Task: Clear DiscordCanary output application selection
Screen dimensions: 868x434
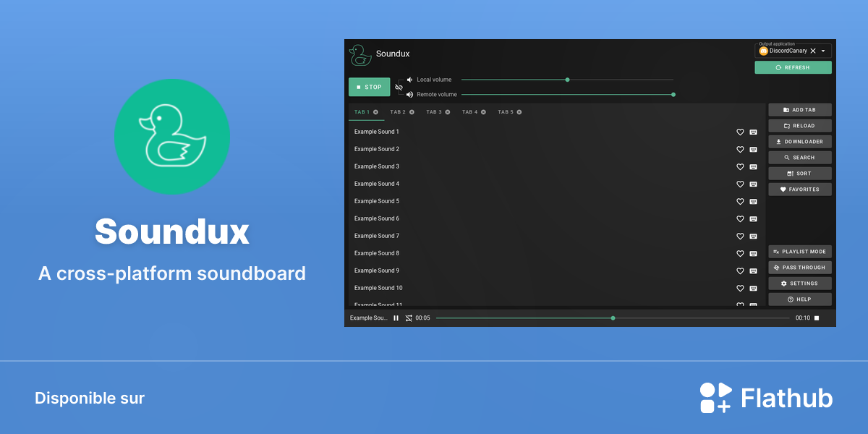Action: 813,51
